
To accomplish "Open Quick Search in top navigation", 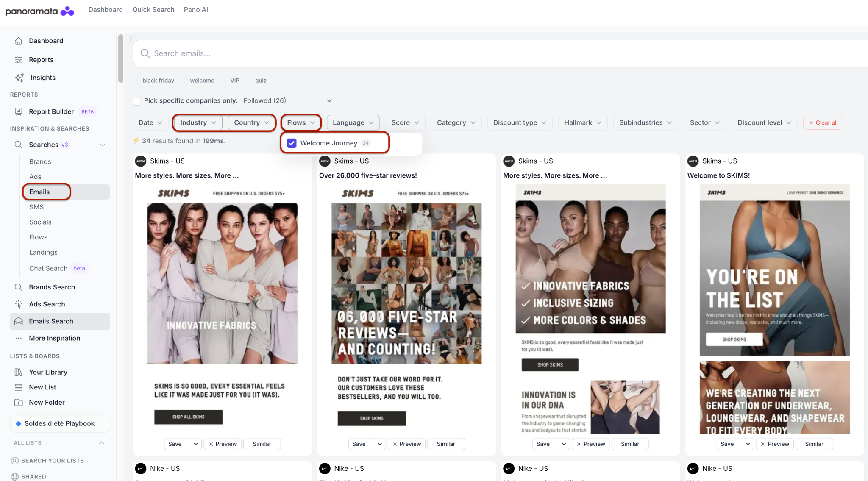I will coord(153,10).
